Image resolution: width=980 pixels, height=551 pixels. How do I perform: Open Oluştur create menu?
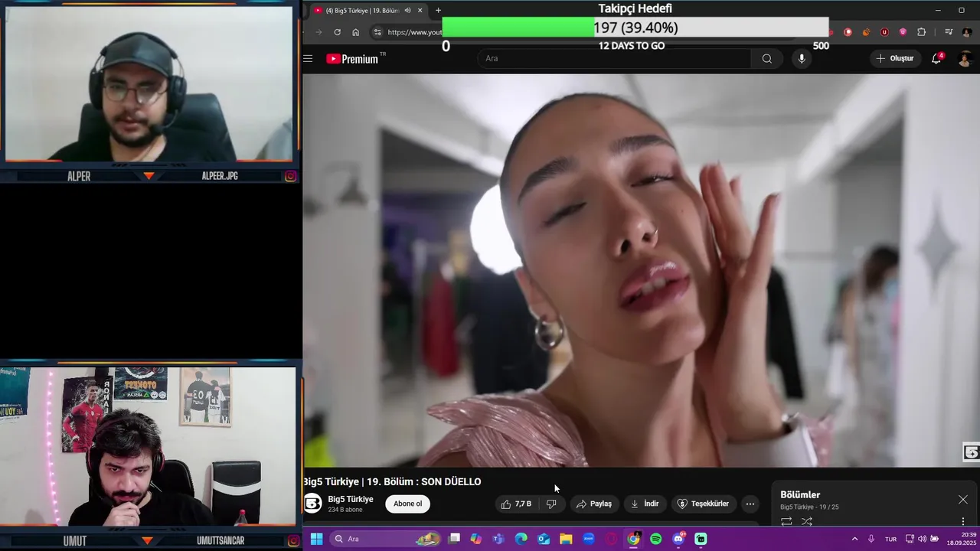895,59
